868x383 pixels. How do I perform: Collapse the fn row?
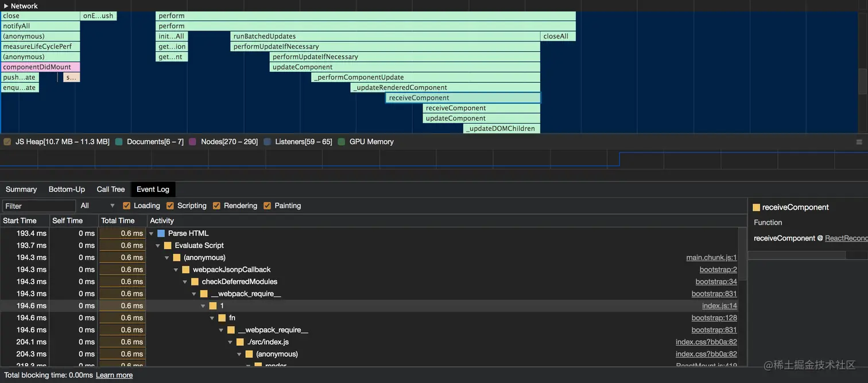pyautogui.click(x=213, y=318)
